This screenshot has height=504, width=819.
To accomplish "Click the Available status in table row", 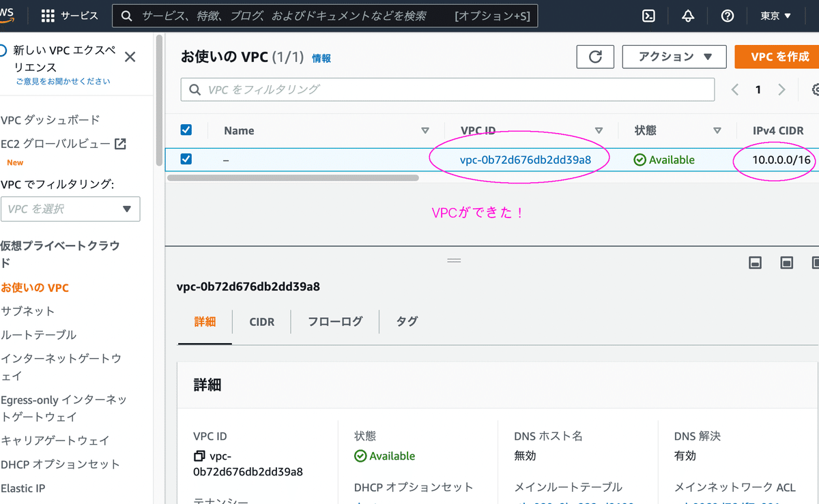I will (664, 160).
